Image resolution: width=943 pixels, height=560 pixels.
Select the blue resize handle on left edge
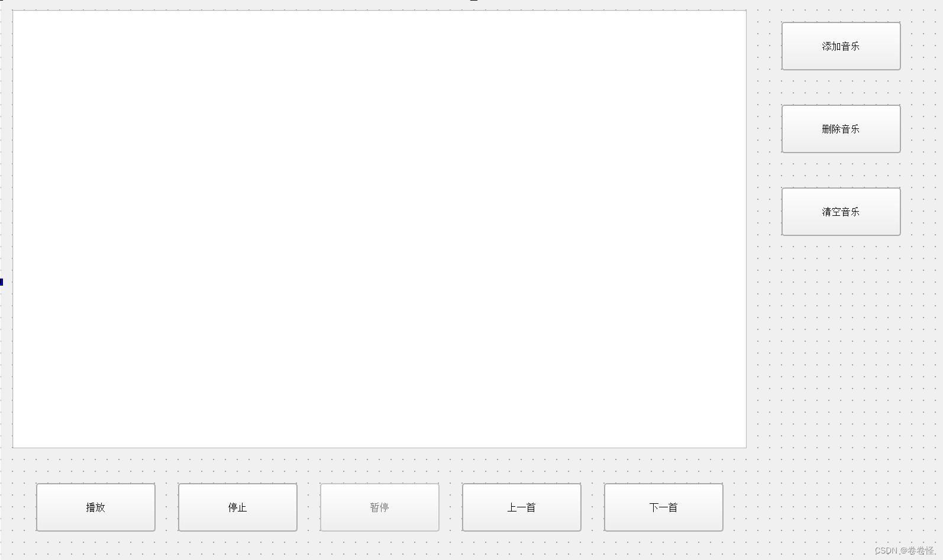1,282
